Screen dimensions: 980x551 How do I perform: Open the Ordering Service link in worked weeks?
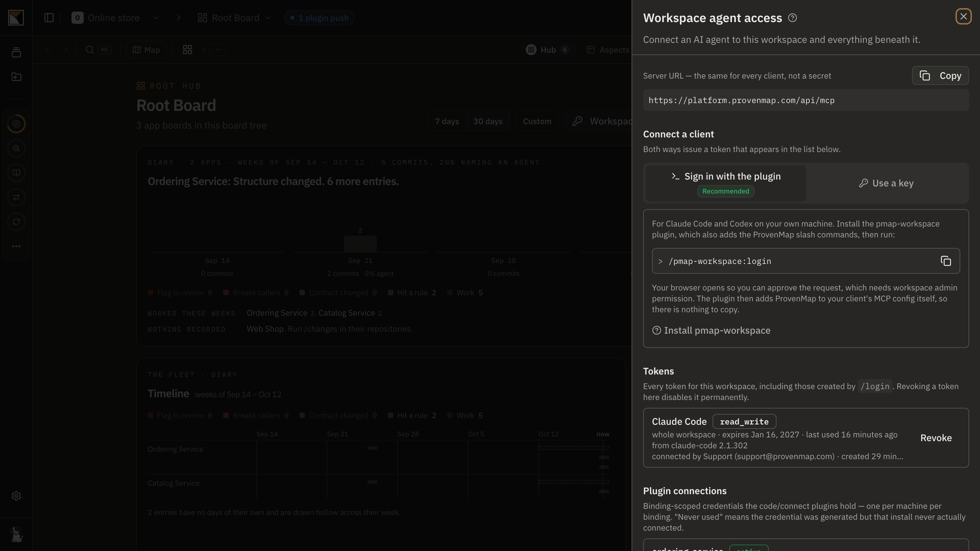(277, 313)
